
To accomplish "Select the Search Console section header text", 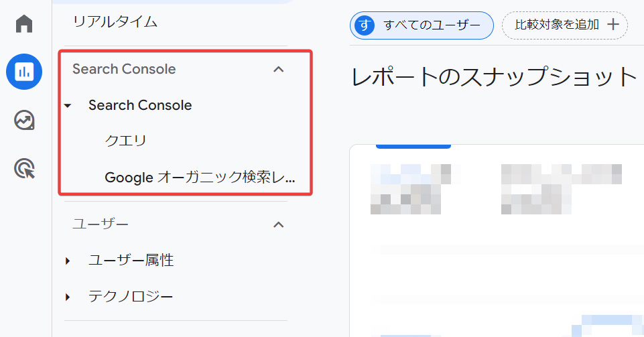I will coord(124,69).
